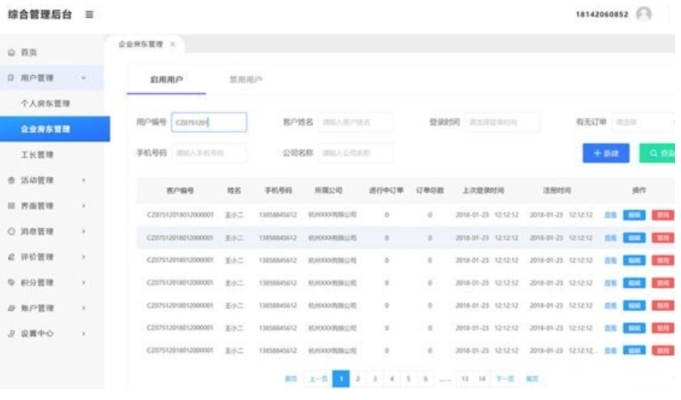Click the user avatar icon
Viewport: 681px width, 400px height.
(x=643, y=14)
